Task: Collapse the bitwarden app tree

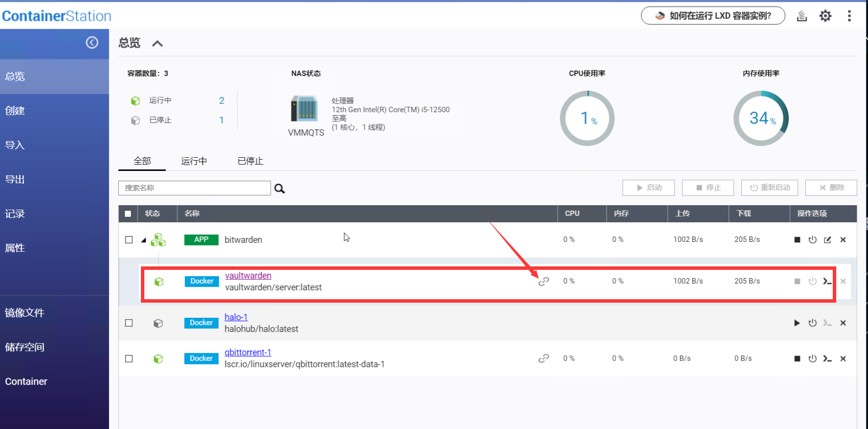Action: click(143, 240)
